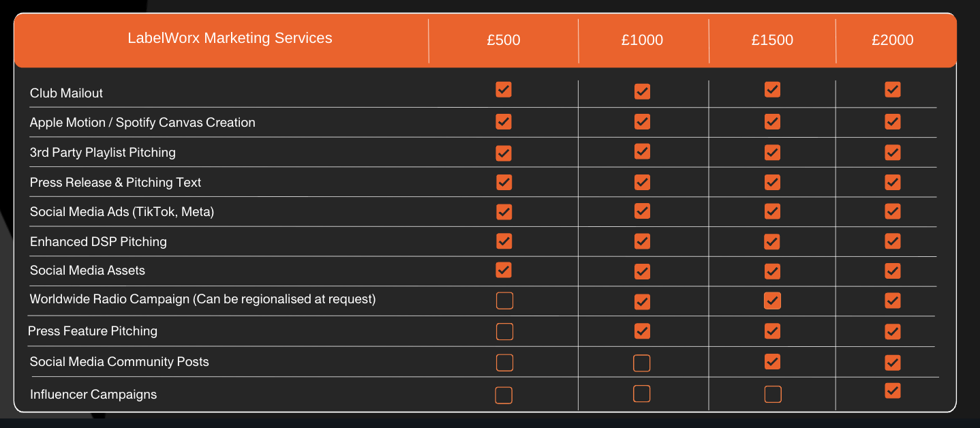Enable Press Feature Pitching in £500 column
The width and height of the screenshot is (980, 428).
click(504, 331)
